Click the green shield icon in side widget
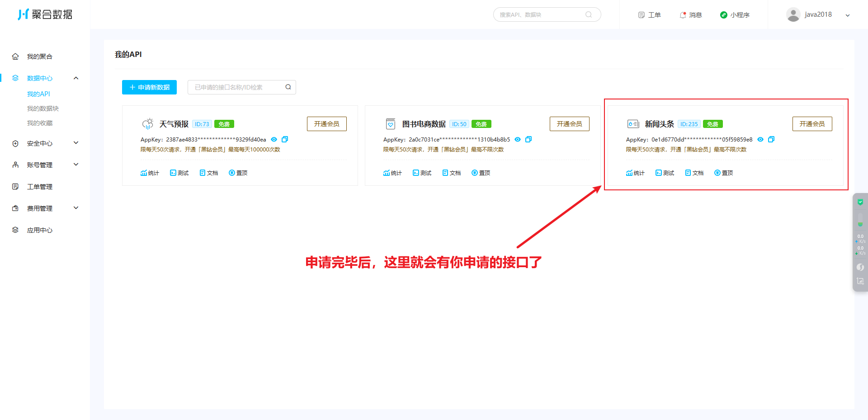The width and height of the screenshot is (868, 420). click(x=860, y=202)
